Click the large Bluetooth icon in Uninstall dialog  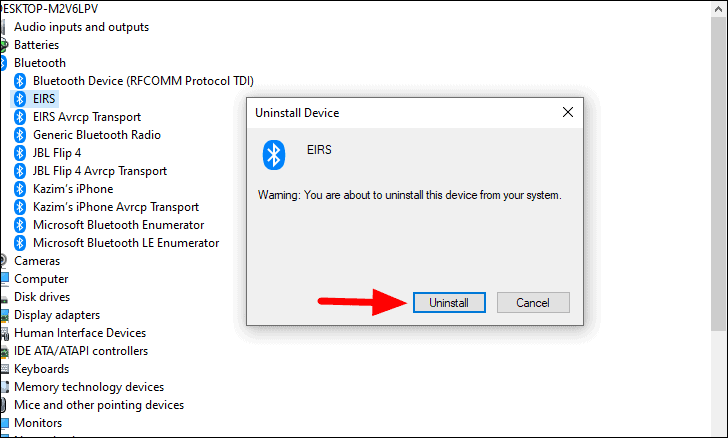(274, 155)
